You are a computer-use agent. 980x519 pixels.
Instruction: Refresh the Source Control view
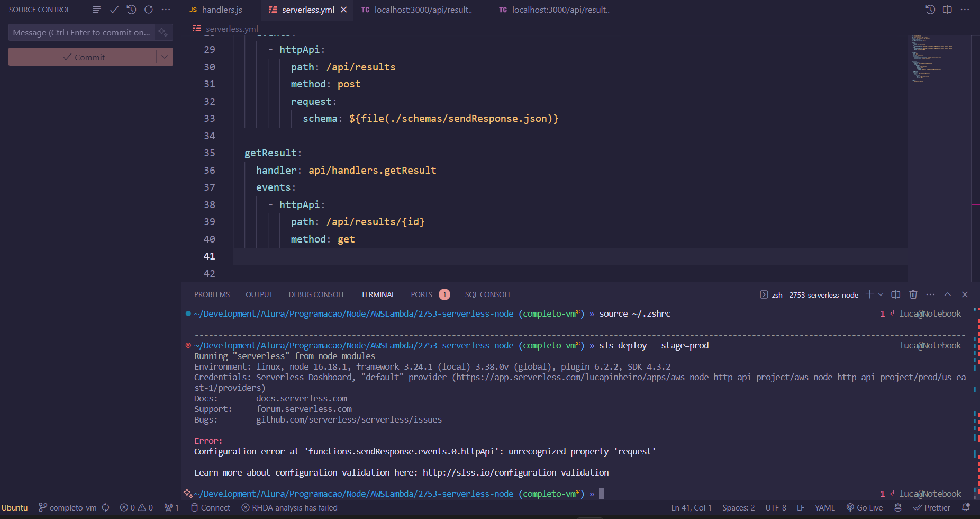pyautogui.click(x=149, y=10)
